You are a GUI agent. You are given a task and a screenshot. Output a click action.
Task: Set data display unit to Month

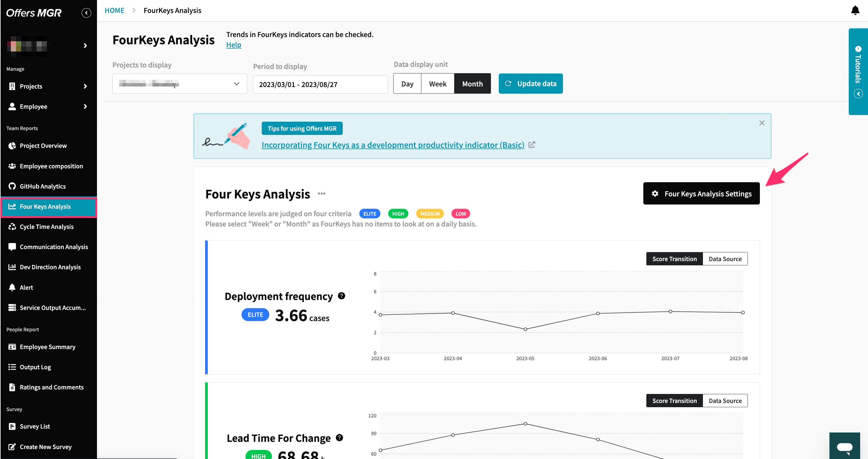(x=472, y=83)
